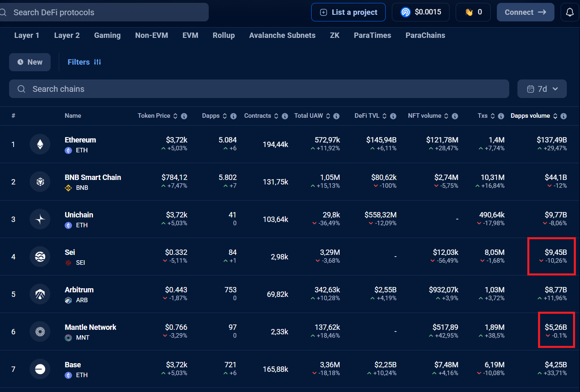Click the Arbitrum chain logo
The width and height of the screenshot is (580, 392).
[x=40, y=294]
